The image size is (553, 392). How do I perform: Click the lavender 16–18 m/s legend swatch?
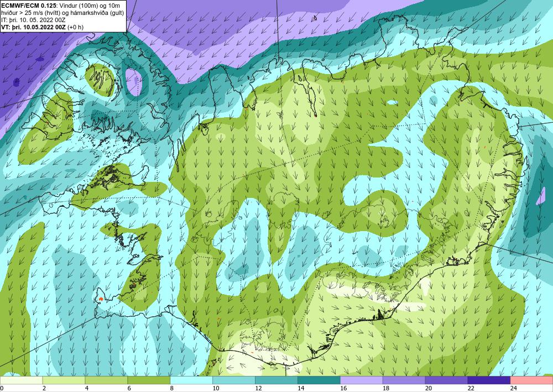(x=362, y=380)
